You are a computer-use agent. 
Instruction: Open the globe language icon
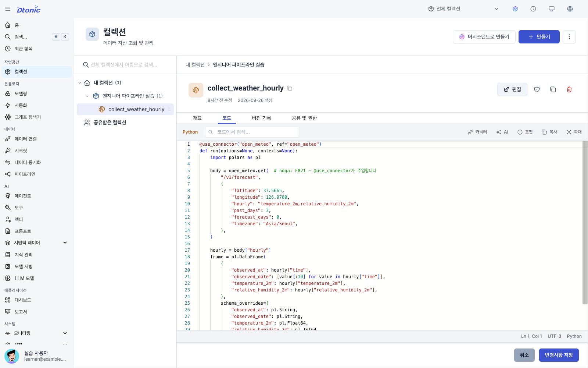570,9
